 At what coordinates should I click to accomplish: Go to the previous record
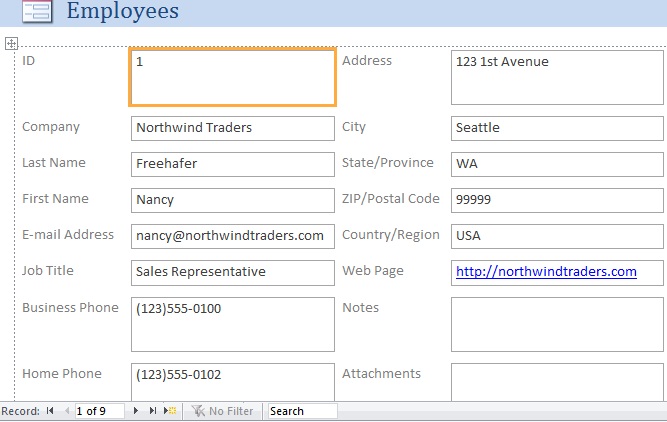click(67, 411)
